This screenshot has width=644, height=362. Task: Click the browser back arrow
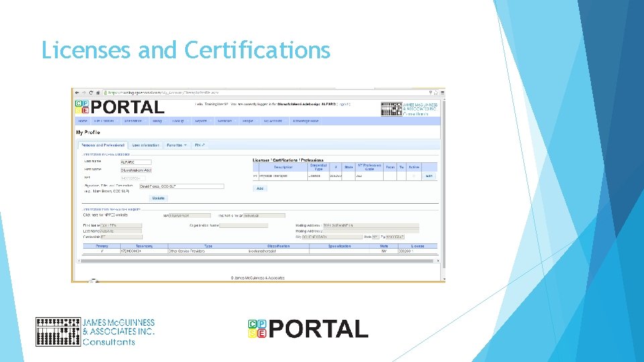coord(76,93)
